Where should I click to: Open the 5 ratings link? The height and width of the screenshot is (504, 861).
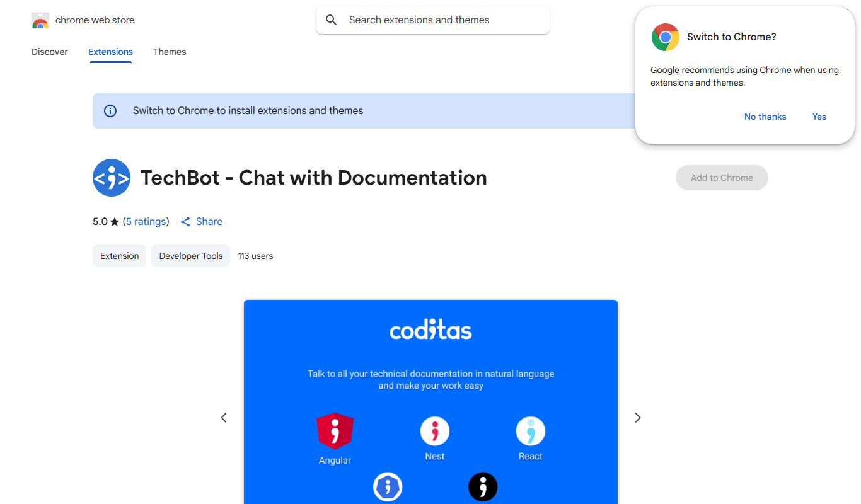click(x=146, y=222)
